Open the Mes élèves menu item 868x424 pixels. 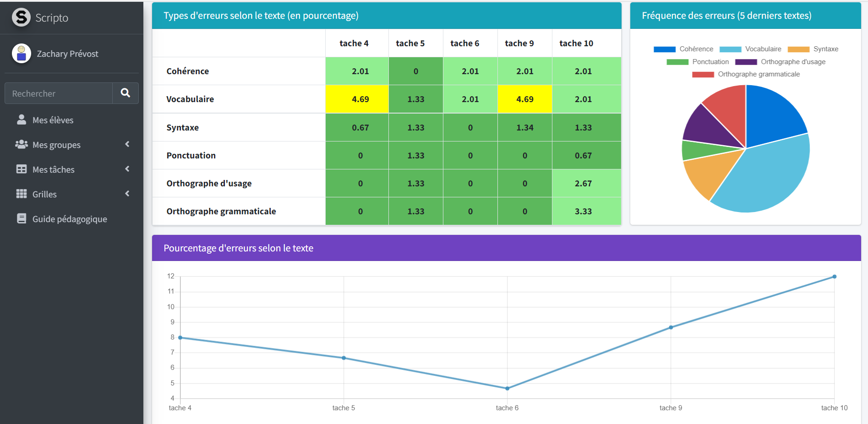[x=53, y=120]
